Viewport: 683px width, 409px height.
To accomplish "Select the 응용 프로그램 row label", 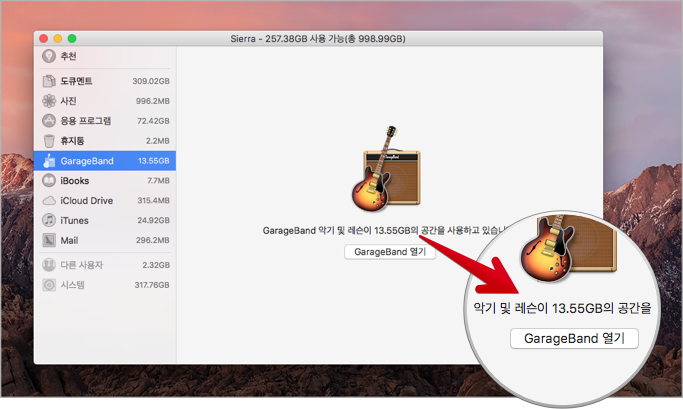I will tap(86, 121).
